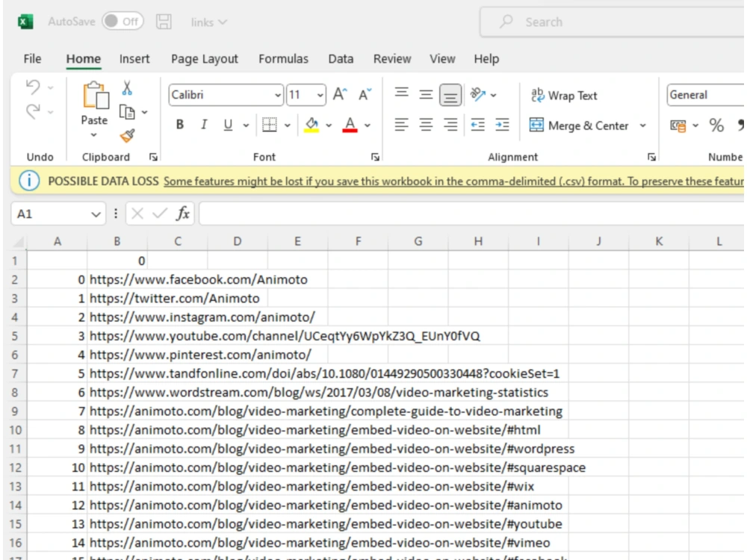Click Top Align icon
Image resolution: width=747 pixels, height=560 pixels.
point(402,94)
